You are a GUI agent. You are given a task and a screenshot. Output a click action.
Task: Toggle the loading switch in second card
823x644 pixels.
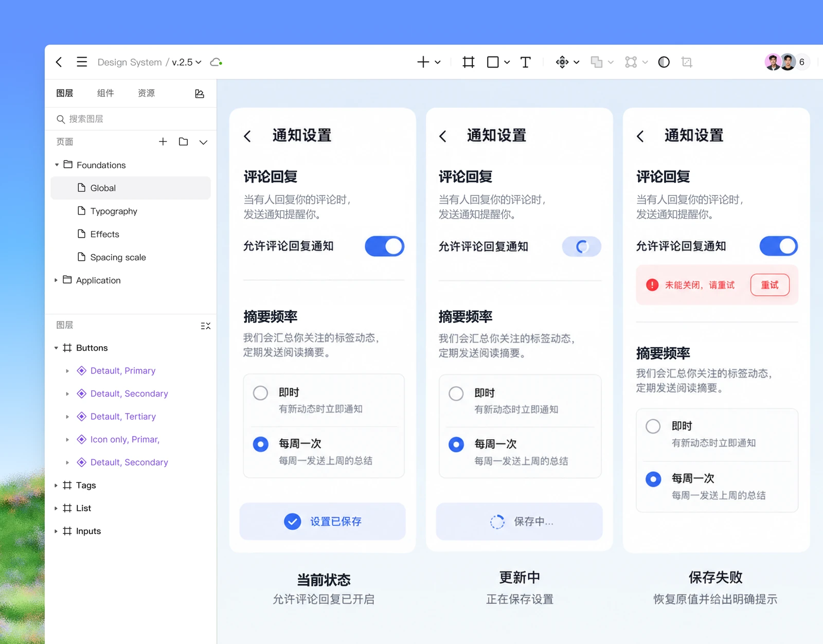click(x=582, y=247)
